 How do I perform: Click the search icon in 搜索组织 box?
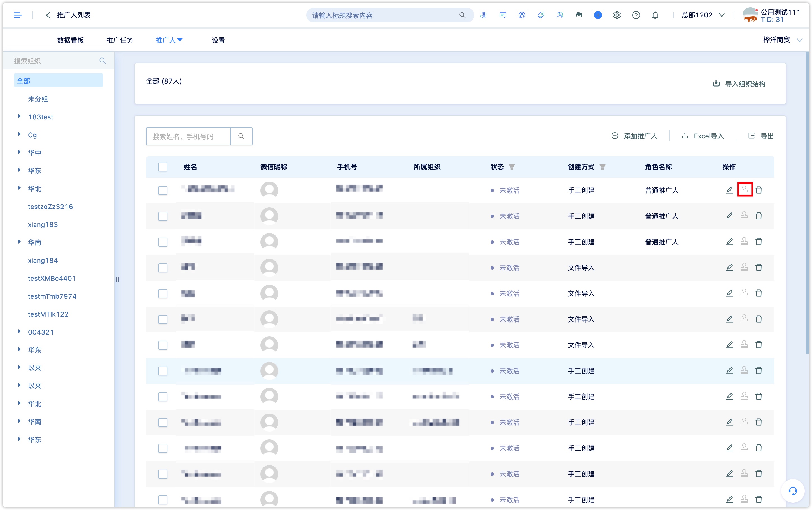point(102,61)
